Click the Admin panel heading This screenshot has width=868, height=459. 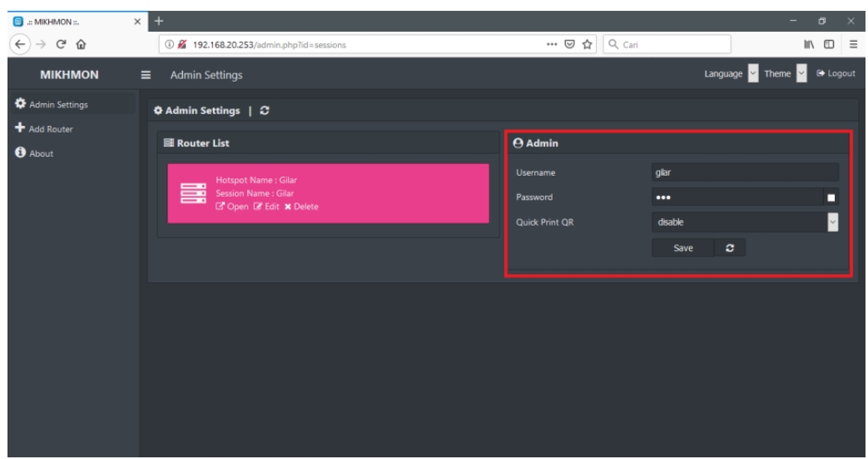(x=536, y=143)
